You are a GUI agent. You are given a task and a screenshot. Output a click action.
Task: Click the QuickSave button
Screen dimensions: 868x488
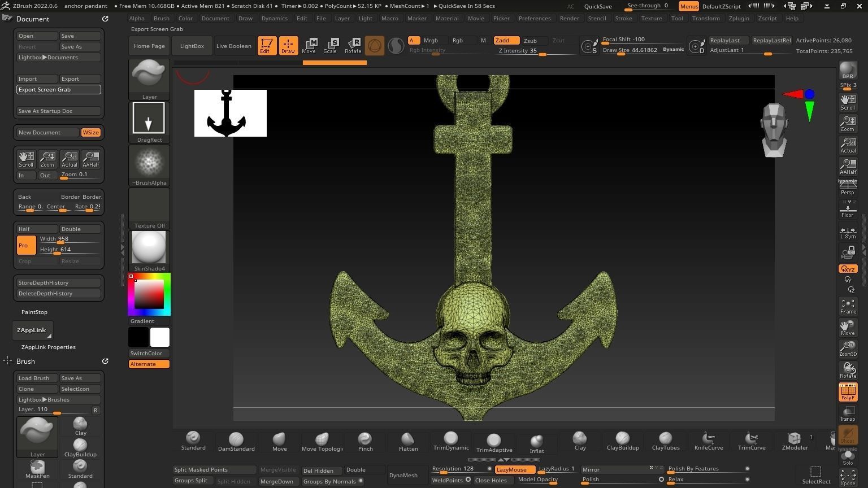(x=598, y=6)
